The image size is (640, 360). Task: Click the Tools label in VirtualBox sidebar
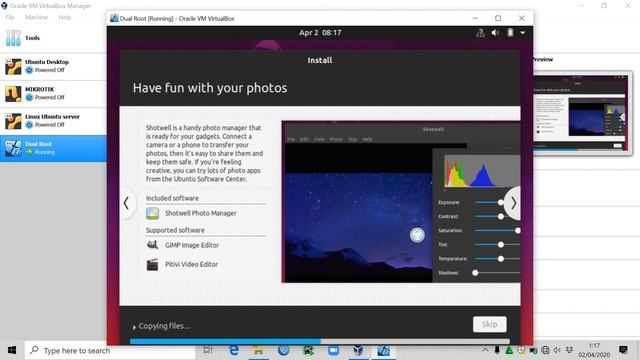point(32,38)
